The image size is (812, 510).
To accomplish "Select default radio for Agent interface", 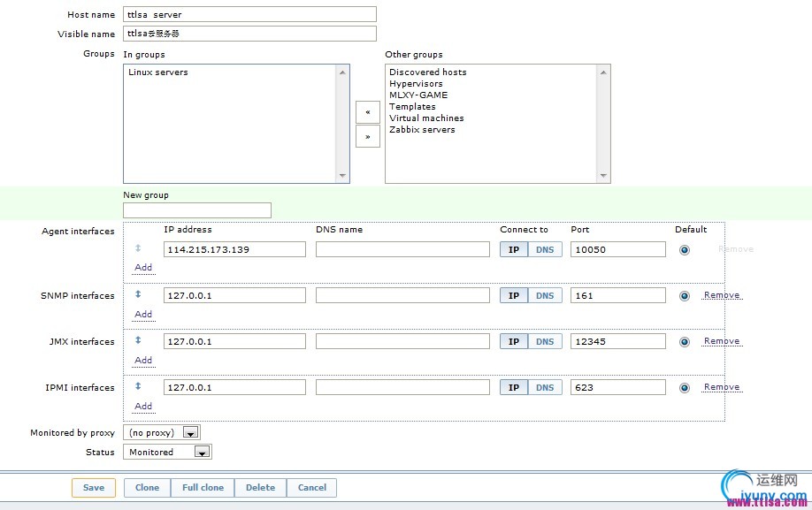I will 685,250.
